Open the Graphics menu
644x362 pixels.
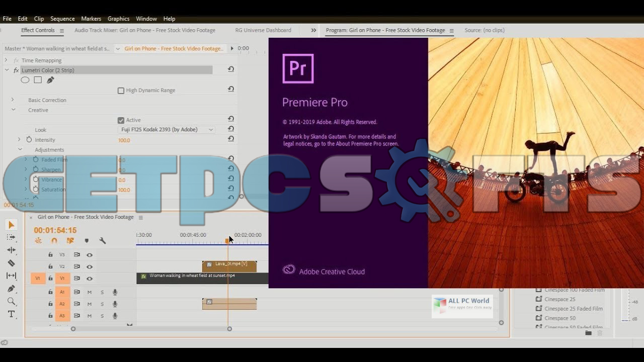click(118, 19)
